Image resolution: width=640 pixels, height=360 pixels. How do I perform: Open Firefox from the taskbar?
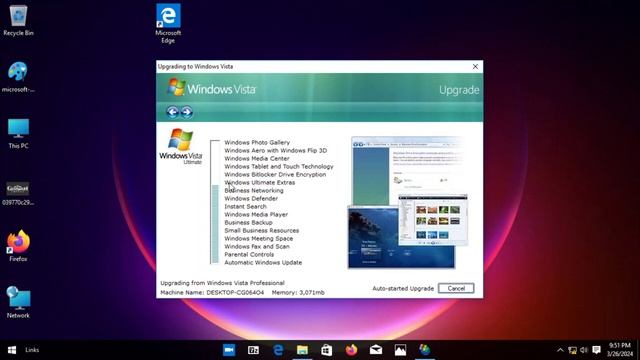click(x=351, y=350)
